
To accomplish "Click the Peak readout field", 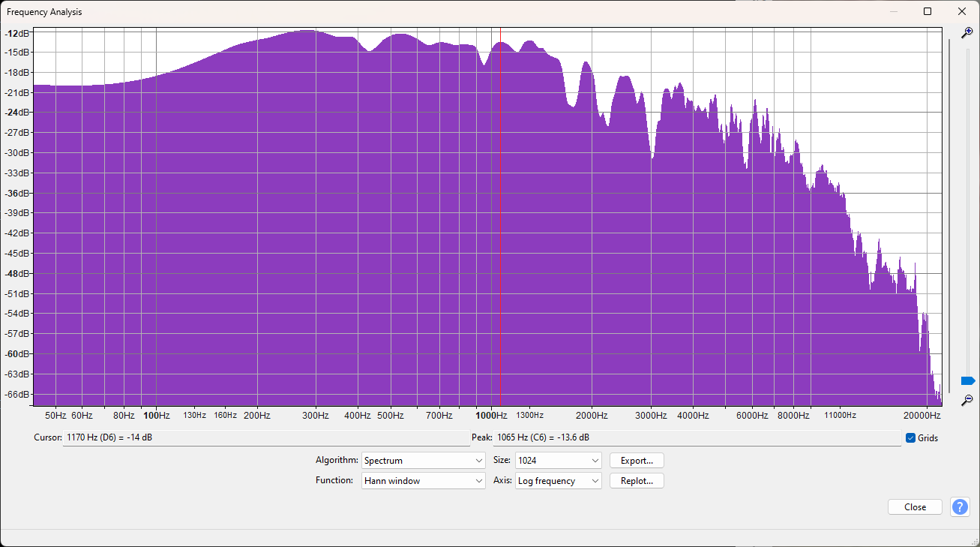I will [x=697, y=437].
